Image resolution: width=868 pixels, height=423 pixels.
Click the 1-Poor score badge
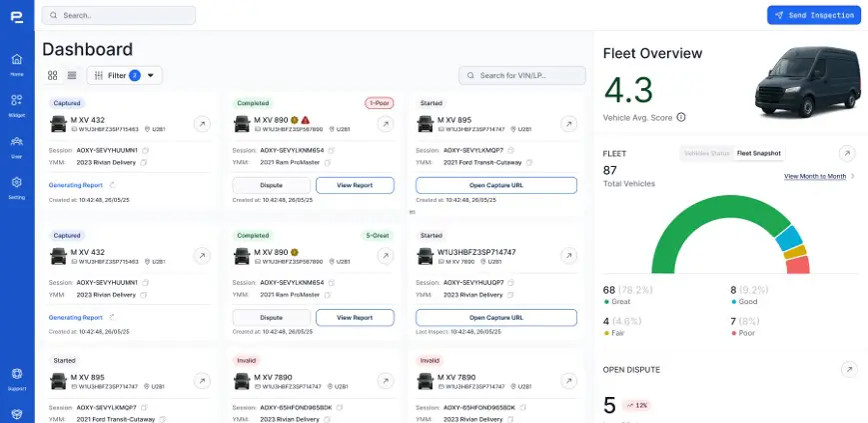tap(380, 103)
